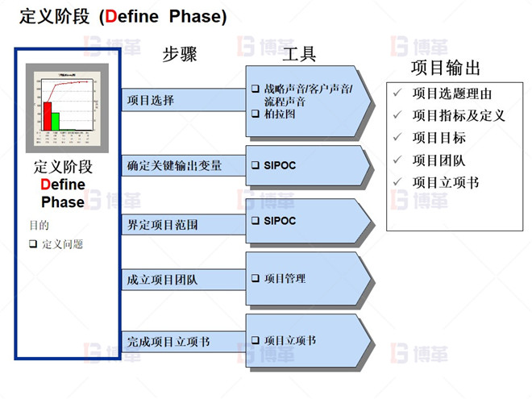The image size is (532, 399).
Task: Click the red bar in the Pareto chart
Action: click(48, 114)
